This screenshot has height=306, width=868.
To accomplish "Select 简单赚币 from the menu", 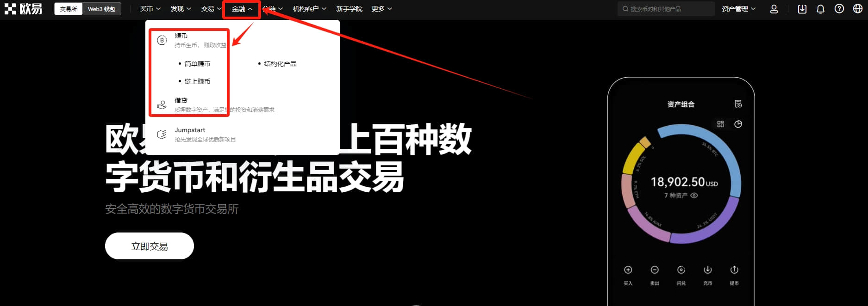I will [x=197, y=64].
